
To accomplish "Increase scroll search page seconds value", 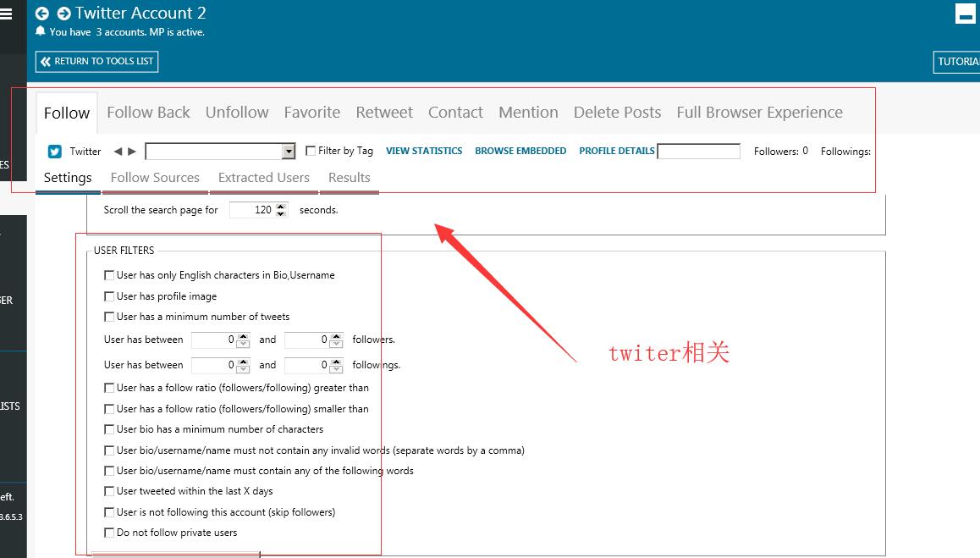I will (282, 206).
